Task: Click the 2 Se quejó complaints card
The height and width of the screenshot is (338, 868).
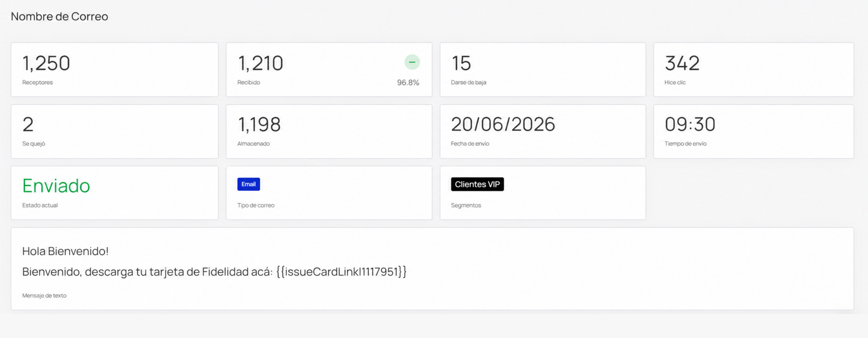Action: coord(114,131)
